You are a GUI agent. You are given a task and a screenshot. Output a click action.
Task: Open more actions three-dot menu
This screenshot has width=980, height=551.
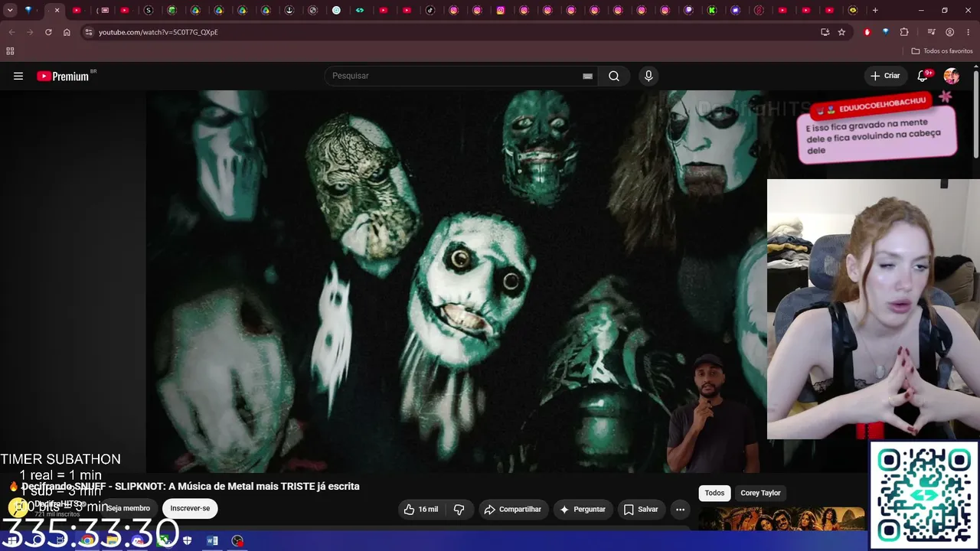tap(680, 509)
